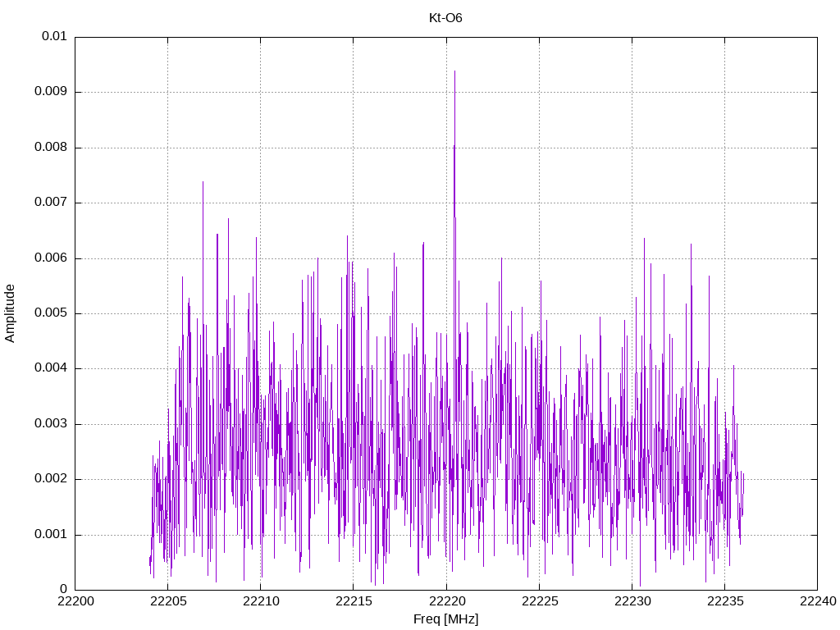Click the 0.0074 peak tip near 22207 MHz
The width and height of the screenshot is (840, 630).
coord(203,182)
